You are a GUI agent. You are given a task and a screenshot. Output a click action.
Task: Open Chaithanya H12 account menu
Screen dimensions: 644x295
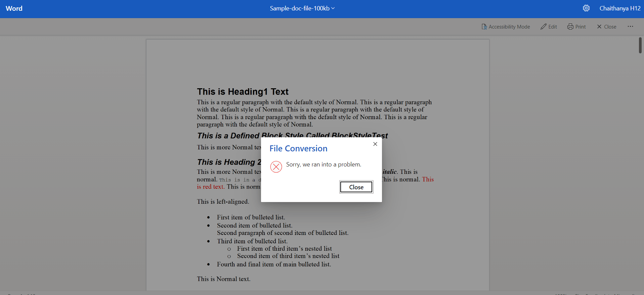tap(620, 8)
